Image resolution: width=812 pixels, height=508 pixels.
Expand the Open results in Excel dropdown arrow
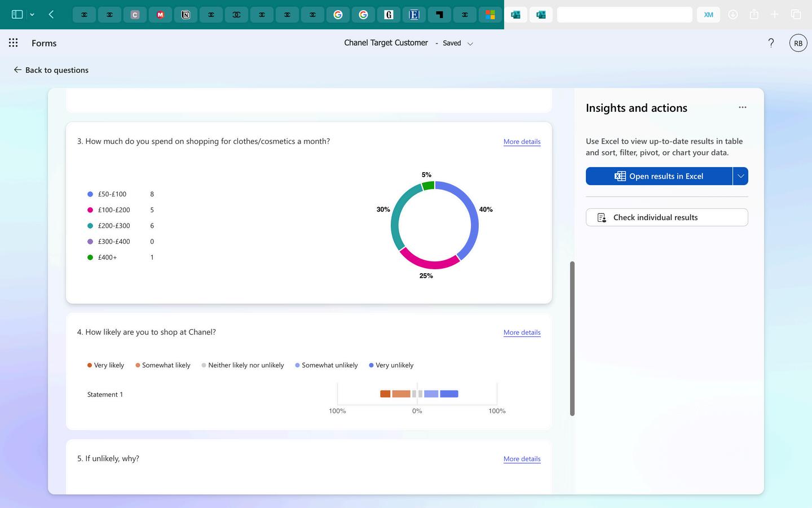tap(741, 176)
